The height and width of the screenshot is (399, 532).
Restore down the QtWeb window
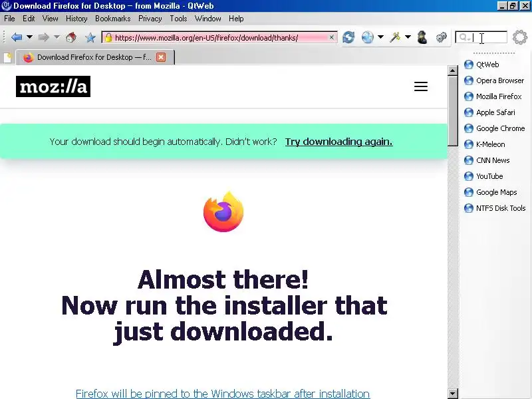(513, 6)
